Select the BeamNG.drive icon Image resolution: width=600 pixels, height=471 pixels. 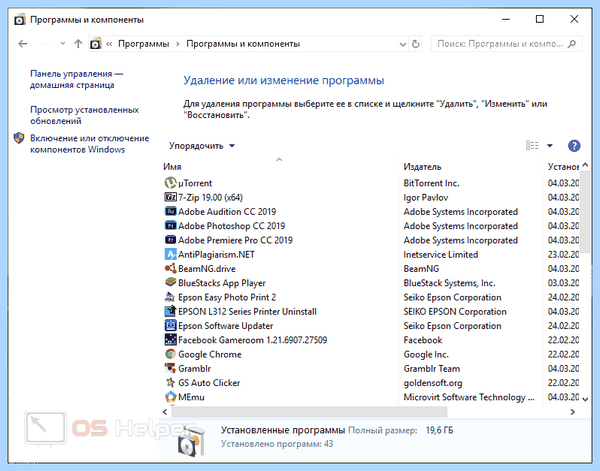170,268
